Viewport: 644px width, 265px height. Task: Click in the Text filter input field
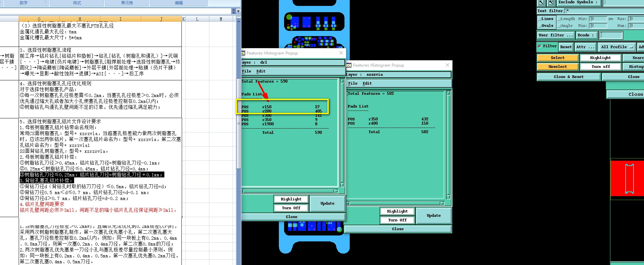[604, 11]
